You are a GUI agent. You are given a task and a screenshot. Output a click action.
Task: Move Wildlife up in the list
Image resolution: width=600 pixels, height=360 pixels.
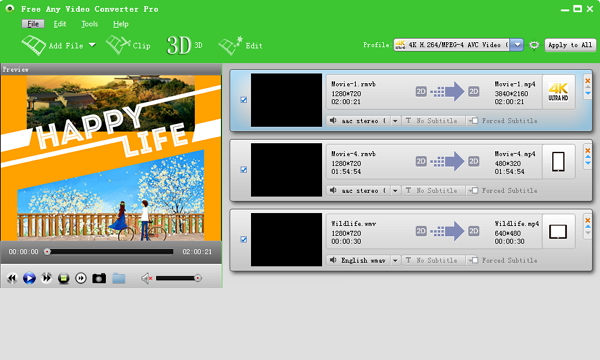point(588,227)
